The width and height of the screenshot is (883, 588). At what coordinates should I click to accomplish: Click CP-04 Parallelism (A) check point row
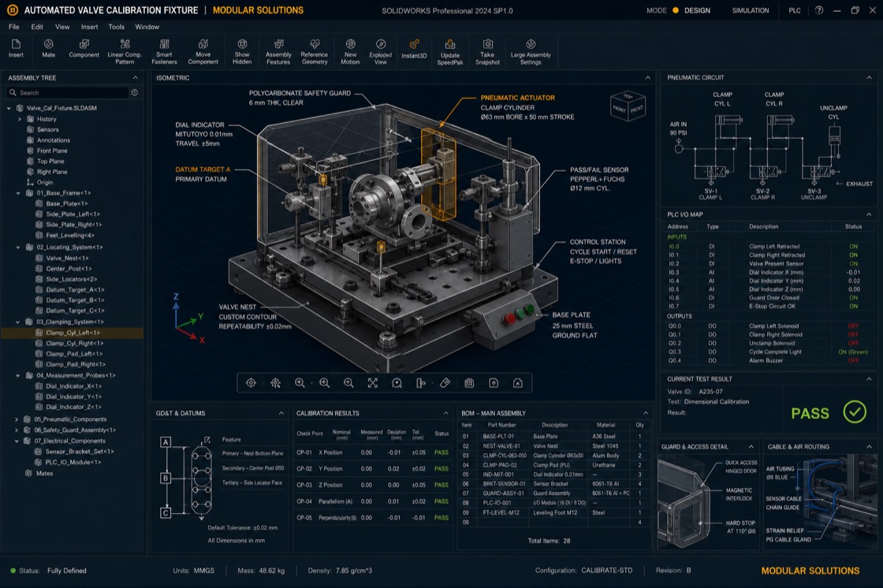pos(372,501)
